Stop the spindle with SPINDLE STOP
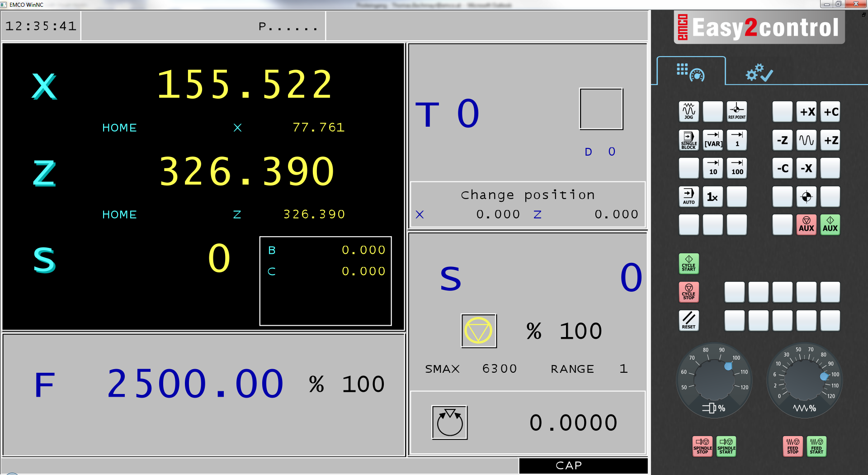Image resolution: width=868 pixels, height=475 pixels. [702, 446]
